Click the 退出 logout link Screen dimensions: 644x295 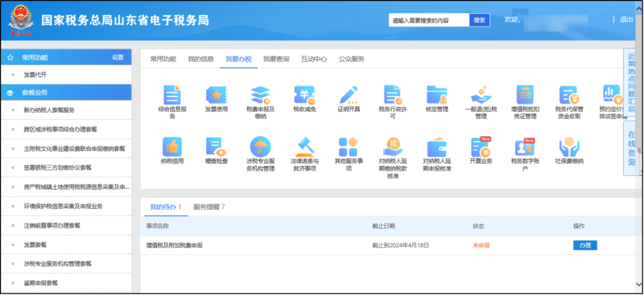point(627,20)
